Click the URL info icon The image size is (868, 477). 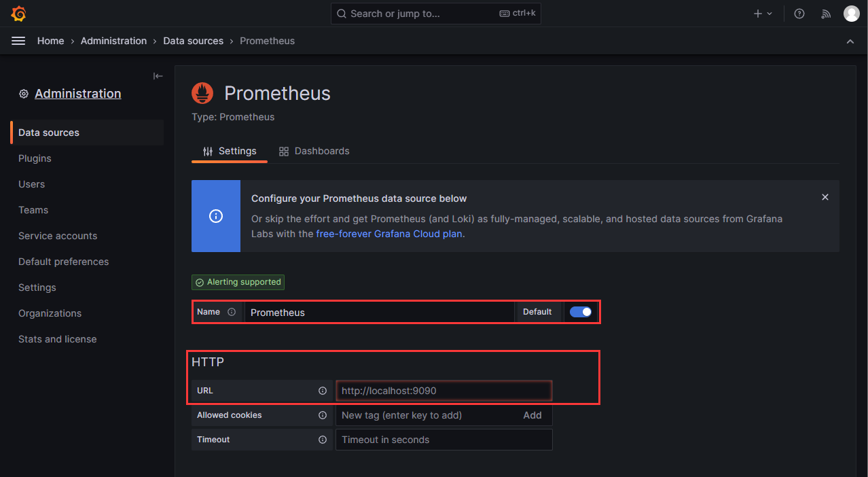(x=323, y=391)
